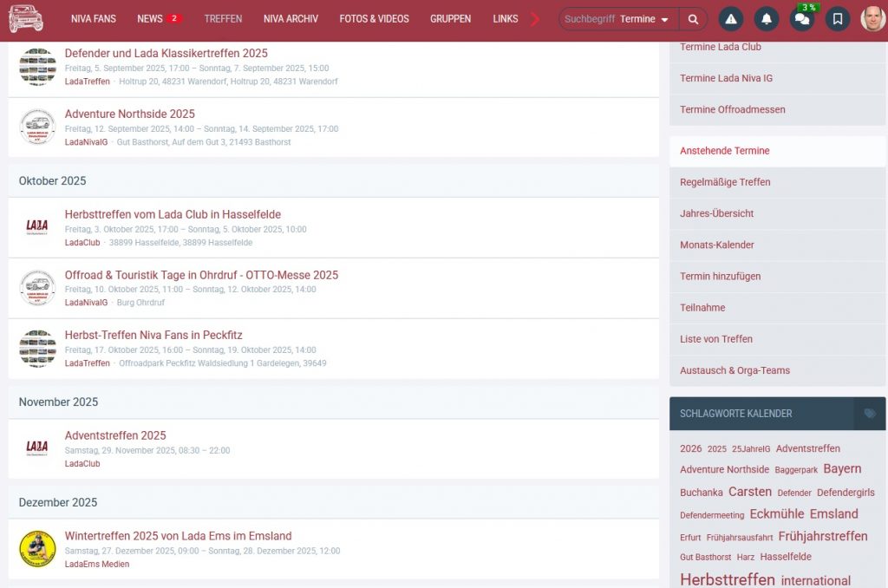
Task: Open the warning triangle alerts icon
Action: 731,19
